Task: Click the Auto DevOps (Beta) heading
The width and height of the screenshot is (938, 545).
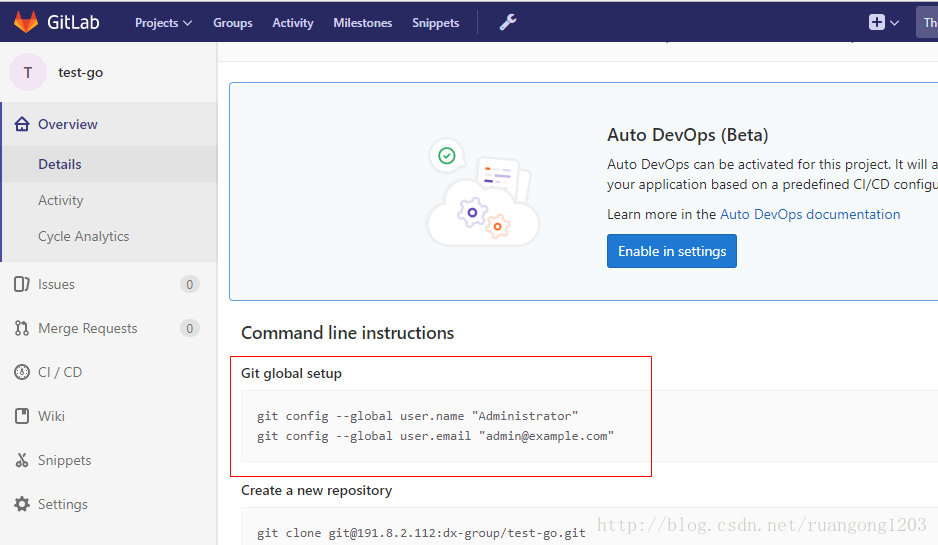Action: coord(687,135)
